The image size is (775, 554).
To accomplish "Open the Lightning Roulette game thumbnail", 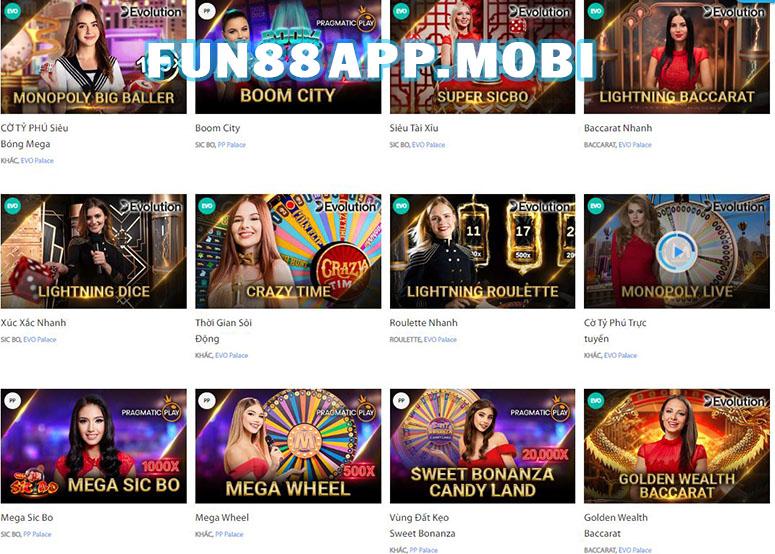I will pos(482,251).
